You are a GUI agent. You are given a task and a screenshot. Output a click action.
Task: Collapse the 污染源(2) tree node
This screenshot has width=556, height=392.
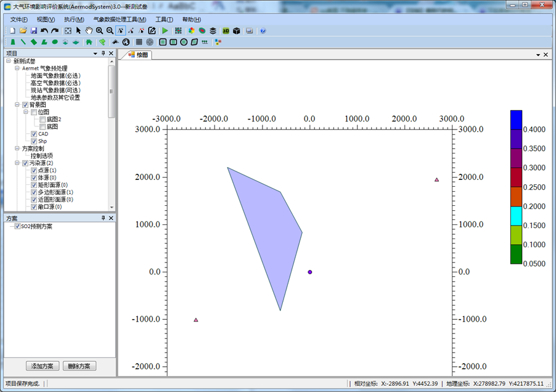click(17, 163)
